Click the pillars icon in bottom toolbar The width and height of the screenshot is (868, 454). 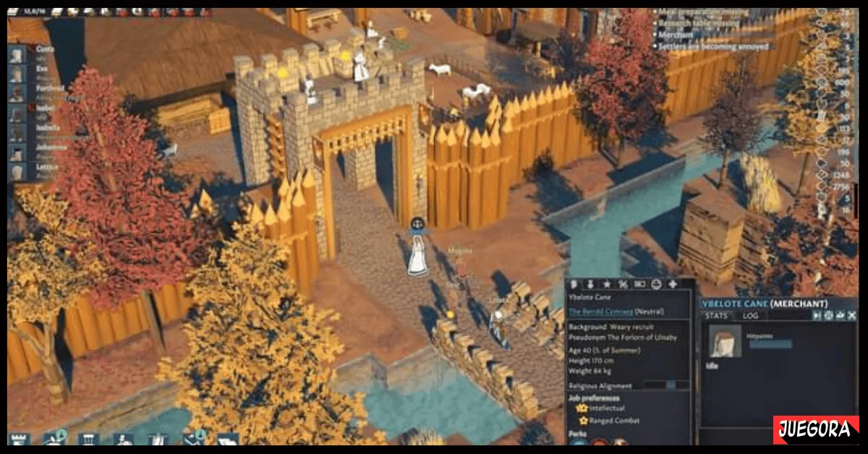click(88, 439)
